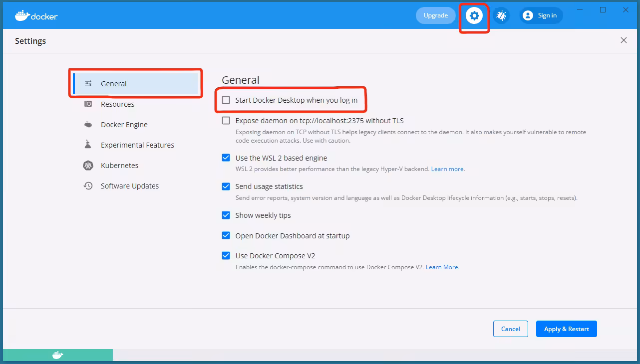The image size is (640, 364).
Task: Click the Kubernetes helm wheel icon
Action: tap(88, 166)
